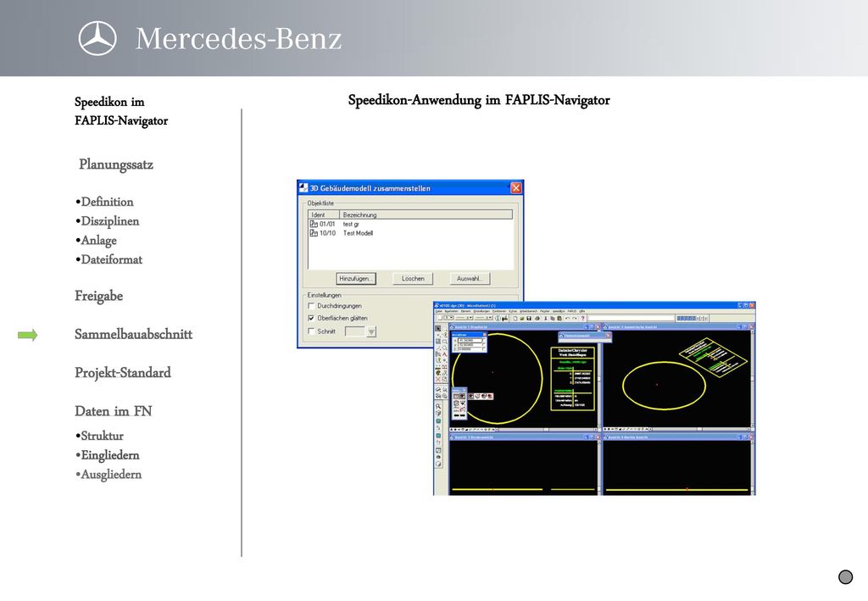Viewport: 868px width, 601px height.
Task: Click the Ident column header
Action: (324, 214)
